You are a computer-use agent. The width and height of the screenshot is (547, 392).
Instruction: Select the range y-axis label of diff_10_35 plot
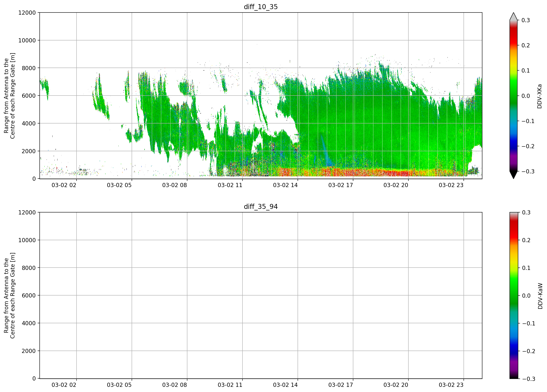coord(9,96)
